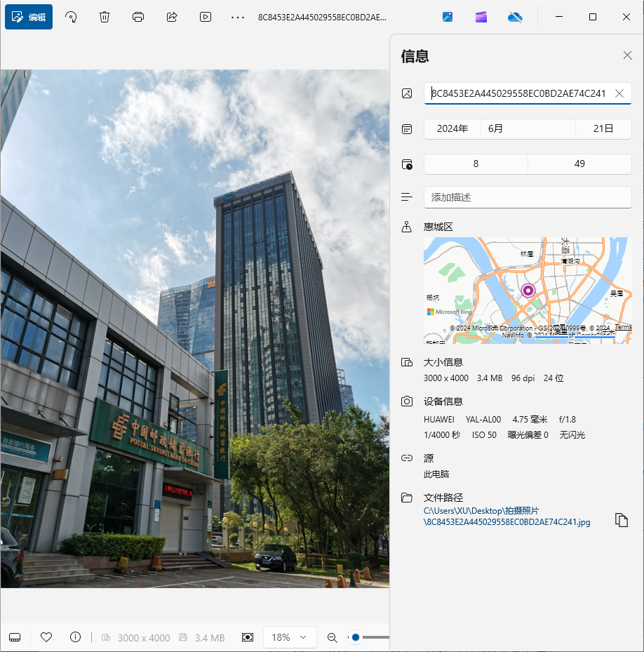The width and height of the screenshot is (644, 652).
Task: Close the 信息 panel
Action: (627, 56)
